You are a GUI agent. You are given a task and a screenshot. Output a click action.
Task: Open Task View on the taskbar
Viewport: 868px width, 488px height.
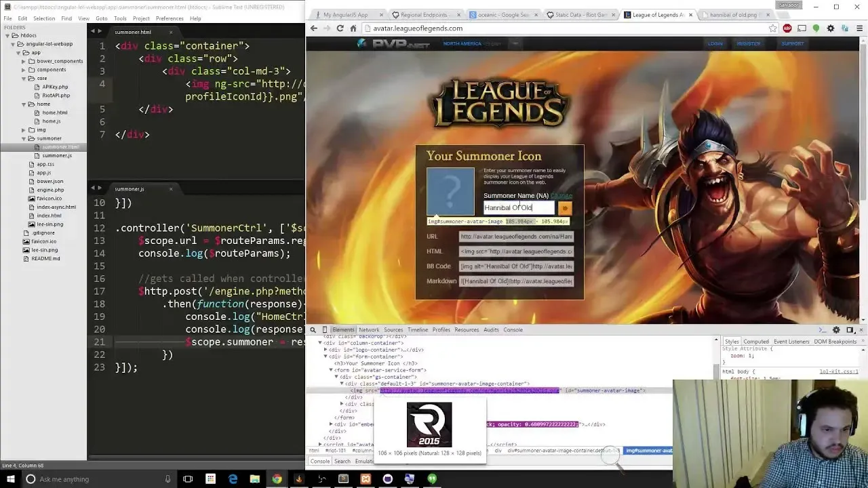pos(188,479)
